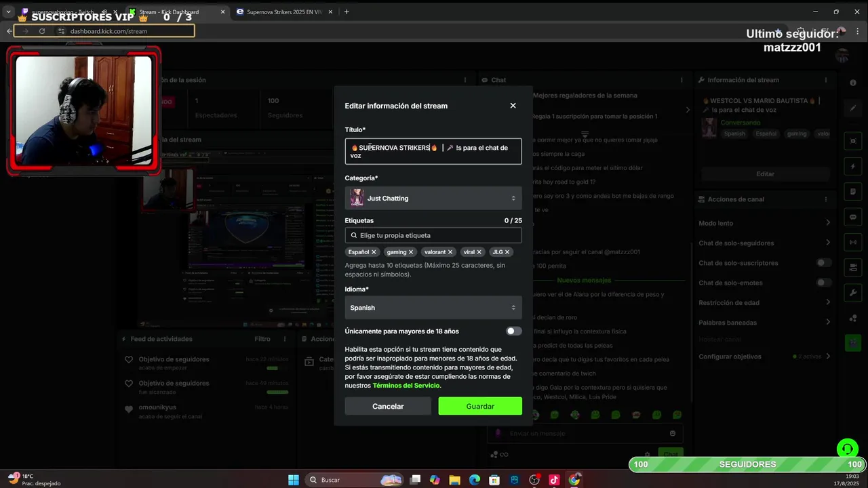Open OBS Studio from taskbar

(534, 480)
